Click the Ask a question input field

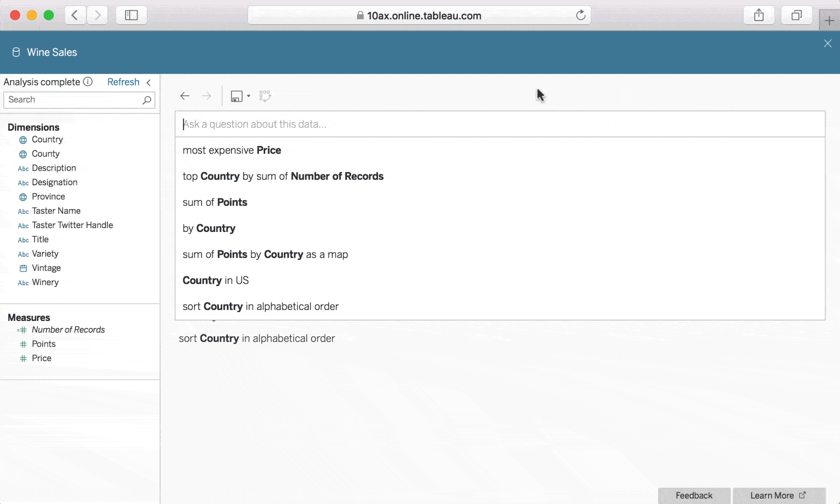(x=500, y=124)
